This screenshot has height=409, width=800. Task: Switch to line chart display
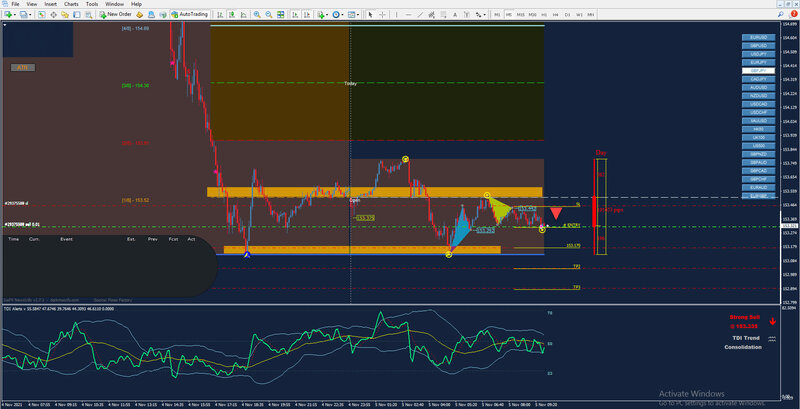click(243, 14)
